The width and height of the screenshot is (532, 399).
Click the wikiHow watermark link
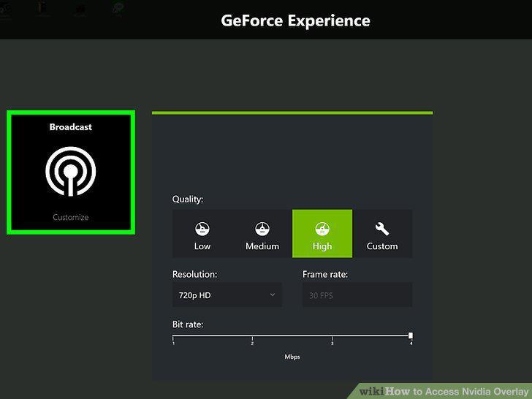coord(444,391)
